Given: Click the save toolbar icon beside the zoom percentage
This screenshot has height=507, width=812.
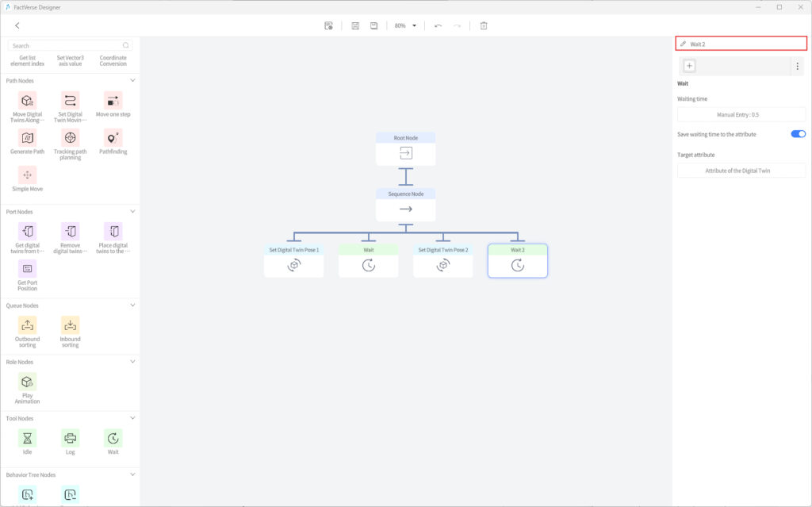Looking at the screenshot, I should pos(374,25).
